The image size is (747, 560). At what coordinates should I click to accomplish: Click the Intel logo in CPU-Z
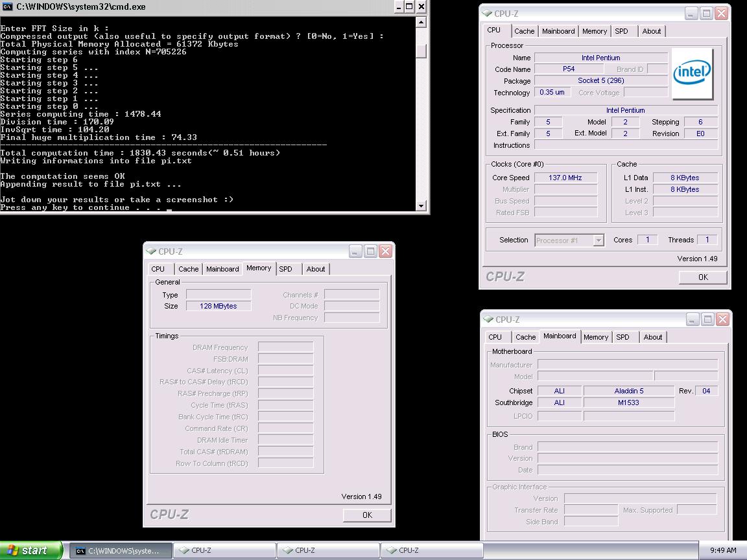pyautogui.click(x=692, y=73)
